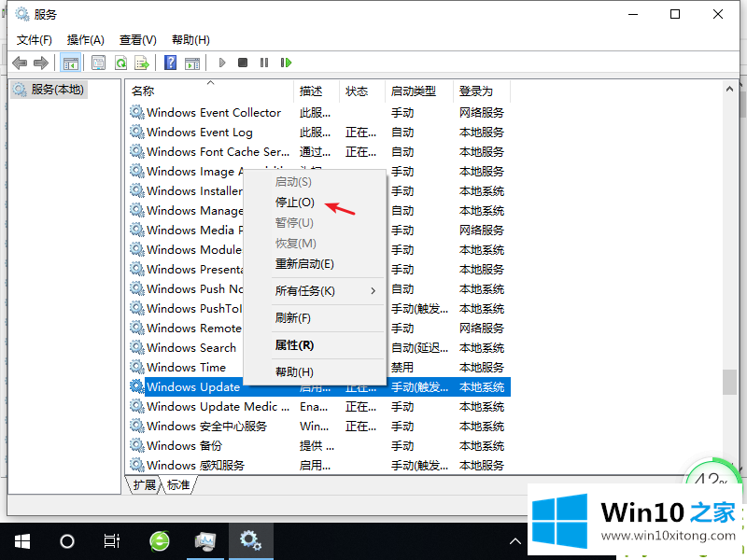
Task: Choose 属性(R) in the context menu
Action: coord(294,345)
